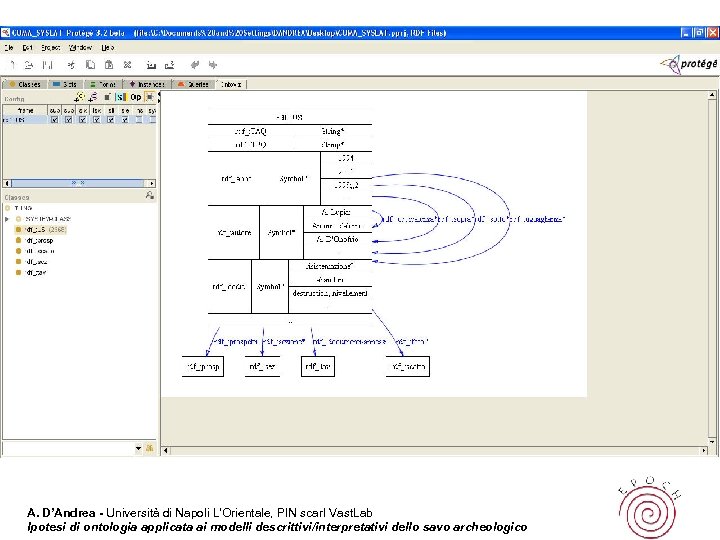Viewport: 720px width, 540px height.
Task: Switch to the Instances tab
Action: [x=148, y=85]
